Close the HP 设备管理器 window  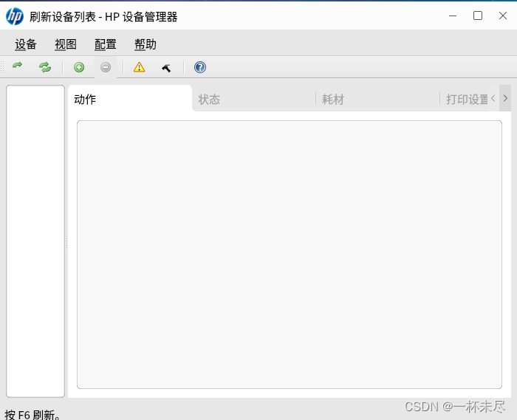503,16
